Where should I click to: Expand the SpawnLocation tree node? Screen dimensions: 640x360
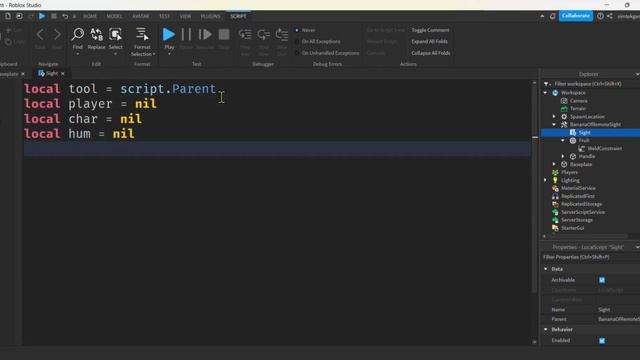point(554,117)
